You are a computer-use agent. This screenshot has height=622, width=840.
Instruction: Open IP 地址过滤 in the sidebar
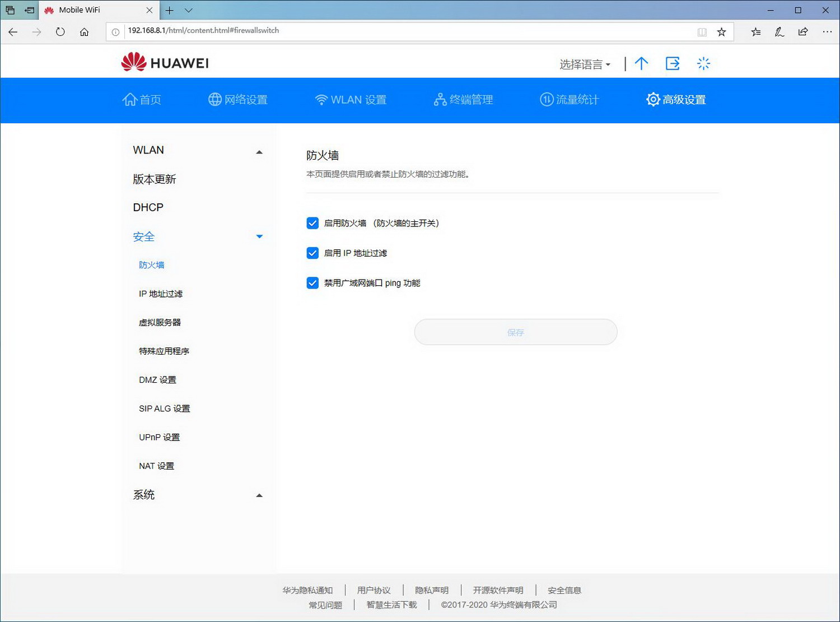tap(160, 294)
